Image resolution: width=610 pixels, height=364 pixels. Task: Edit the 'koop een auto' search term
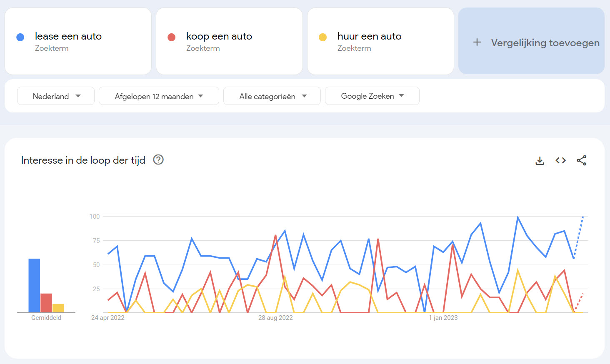point(219,36)
